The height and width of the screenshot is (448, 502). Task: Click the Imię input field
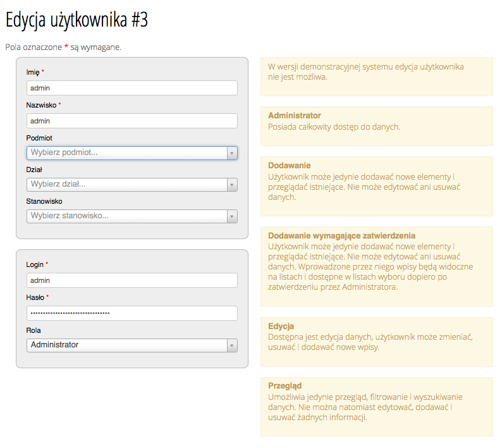132,88
